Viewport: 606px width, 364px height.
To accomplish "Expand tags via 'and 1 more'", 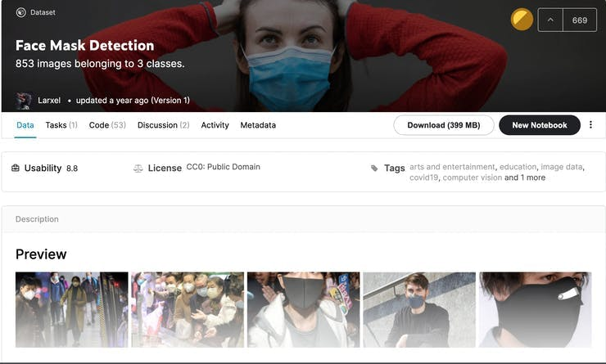I will (x=525, y=178).
